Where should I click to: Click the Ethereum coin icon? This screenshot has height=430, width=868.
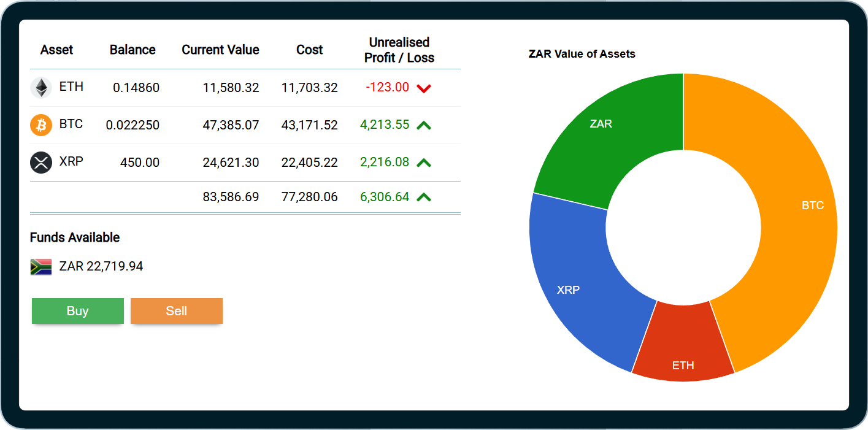pyautogui.click(x=41, y=88)
